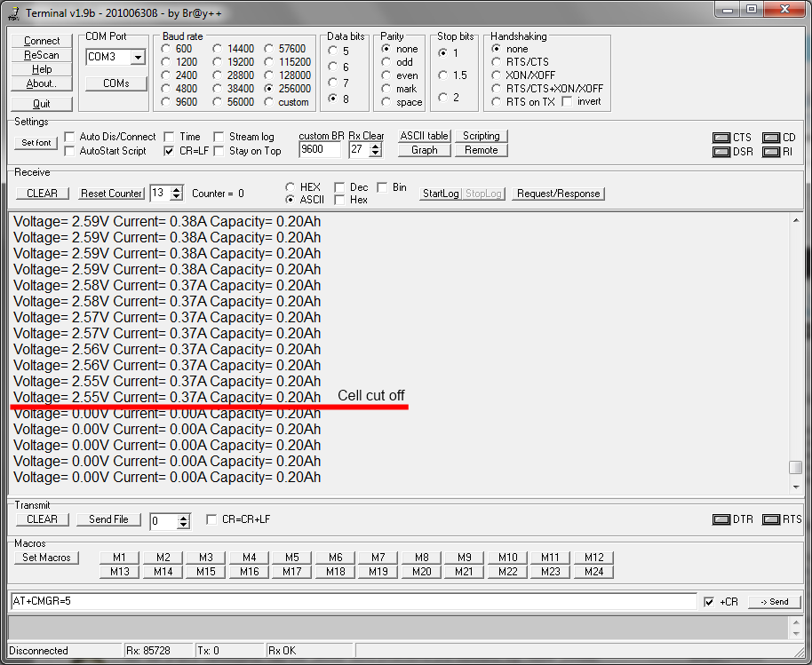The width and height of the screenshot is (812, 665).
Task: Select the 9600 baud rate
Action: point(166,102)
